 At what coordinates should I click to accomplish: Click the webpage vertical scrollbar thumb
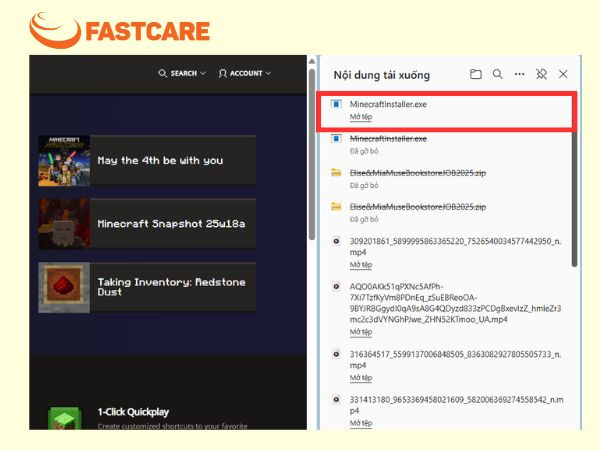(312, 155)
